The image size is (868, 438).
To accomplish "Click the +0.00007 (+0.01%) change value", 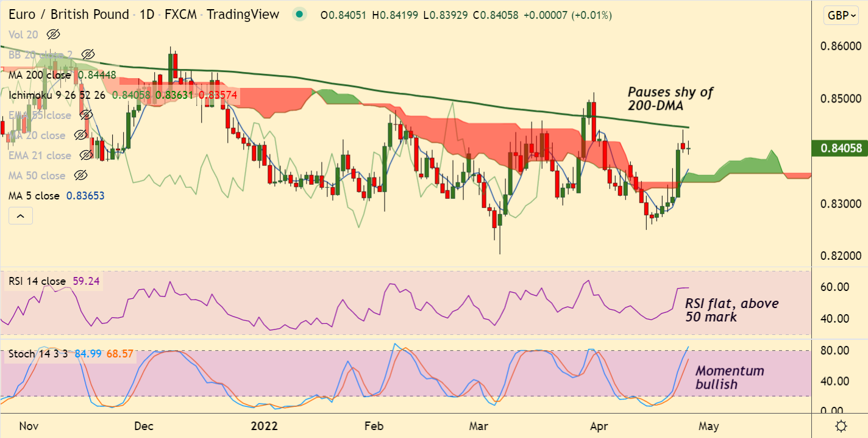I will point(568,15).
